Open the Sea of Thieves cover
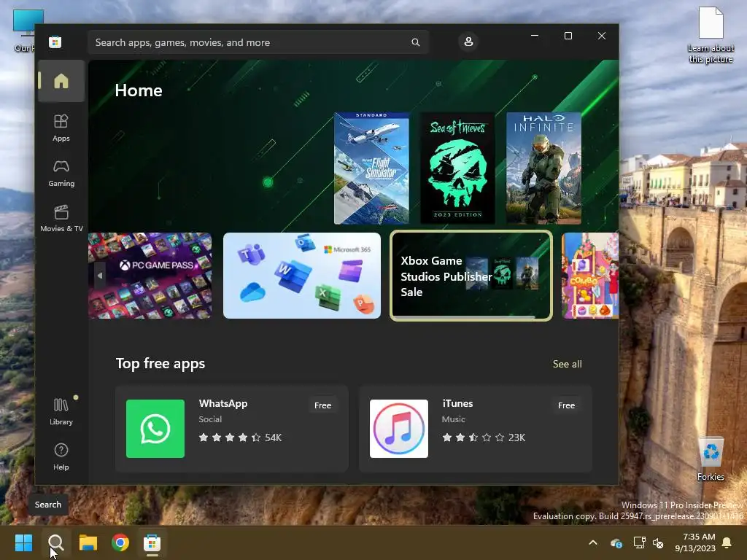 tap(457, 168)
